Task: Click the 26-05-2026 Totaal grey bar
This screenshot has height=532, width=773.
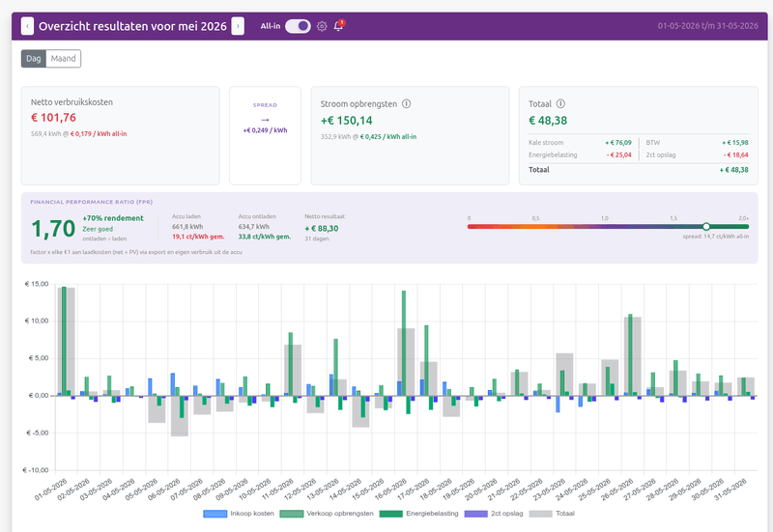Action: (633, 356)
